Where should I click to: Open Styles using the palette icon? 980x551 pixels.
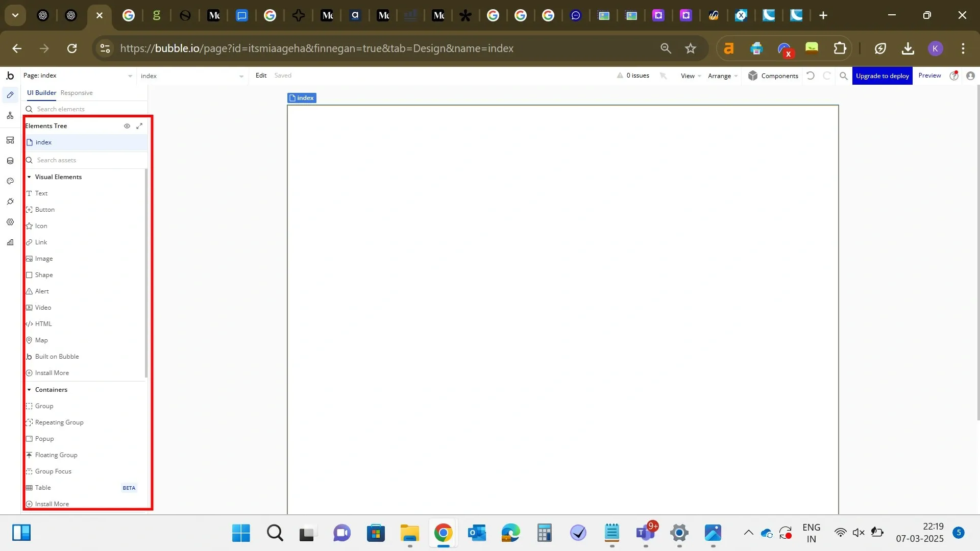10,181
